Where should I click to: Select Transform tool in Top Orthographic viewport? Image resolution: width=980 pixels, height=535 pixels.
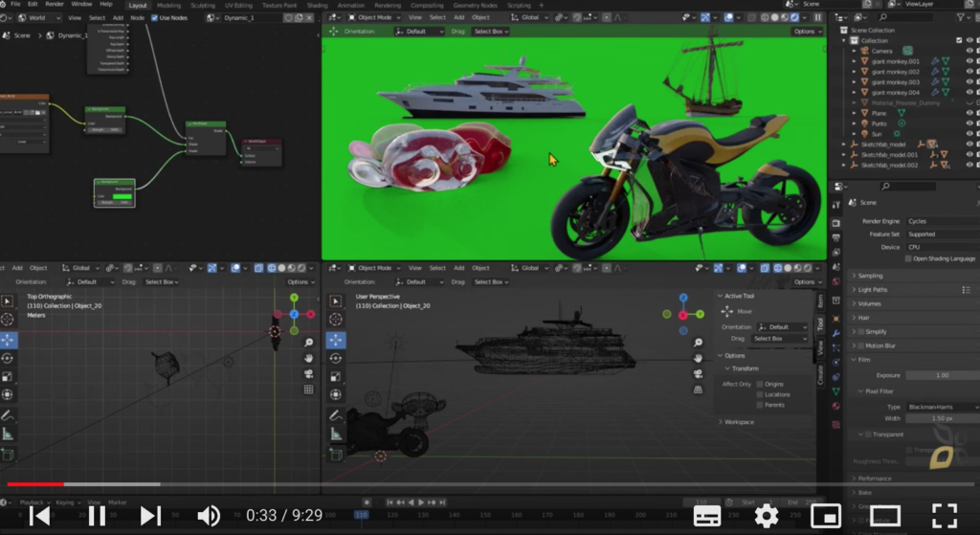(8, 394)
